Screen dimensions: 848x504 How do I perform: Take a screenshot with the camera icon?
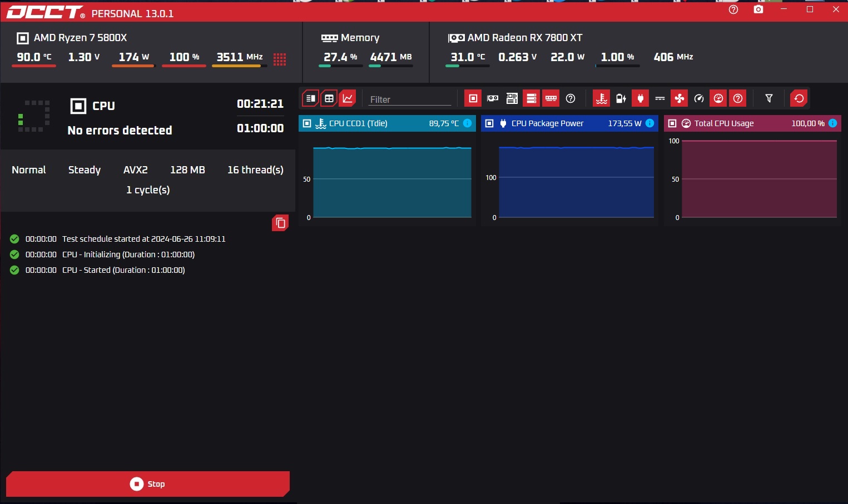[x=758, y=9]
